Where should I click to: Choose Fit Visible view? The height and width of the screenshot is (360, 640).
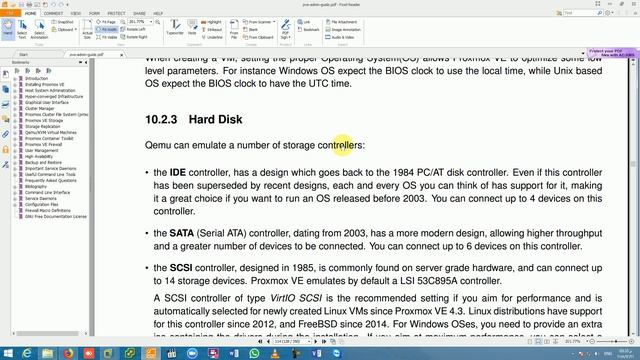coord(107,37)
